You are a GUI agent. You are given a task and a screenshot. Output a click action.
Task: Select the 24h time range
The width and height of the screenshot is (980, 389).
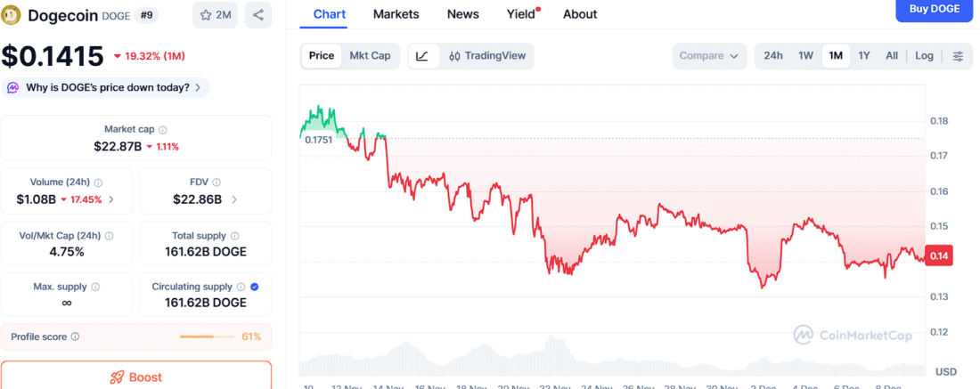(773, 55)
